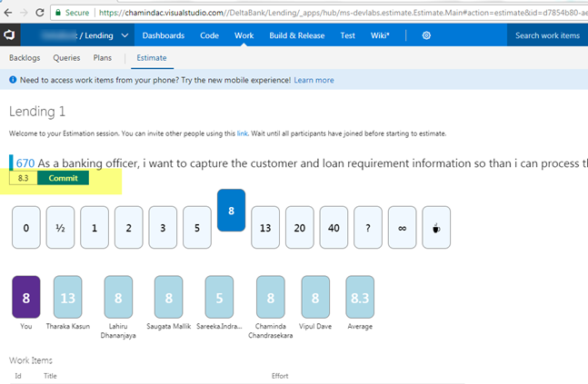Image resolution: width=588 pixels, height=384 pixels.
Task: Click Learn more link in banner
Action: click(x=314, y=80)
